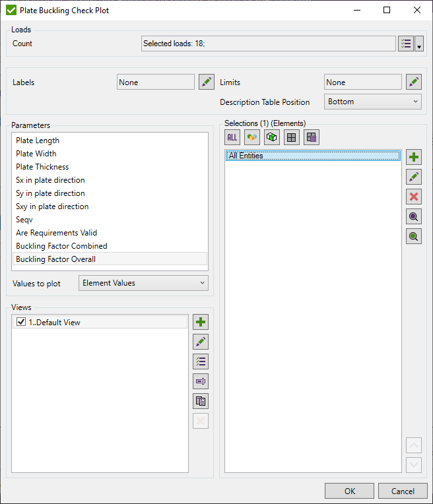Click the purple magnifier preview selection icon

click(x=414, y=216)
